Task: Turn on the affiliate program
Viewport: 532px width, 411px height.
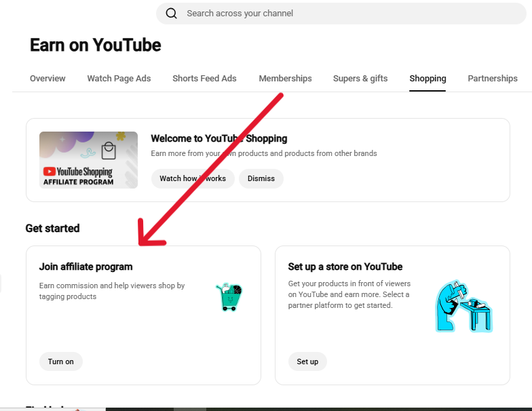Action: (x=61, y=361)
